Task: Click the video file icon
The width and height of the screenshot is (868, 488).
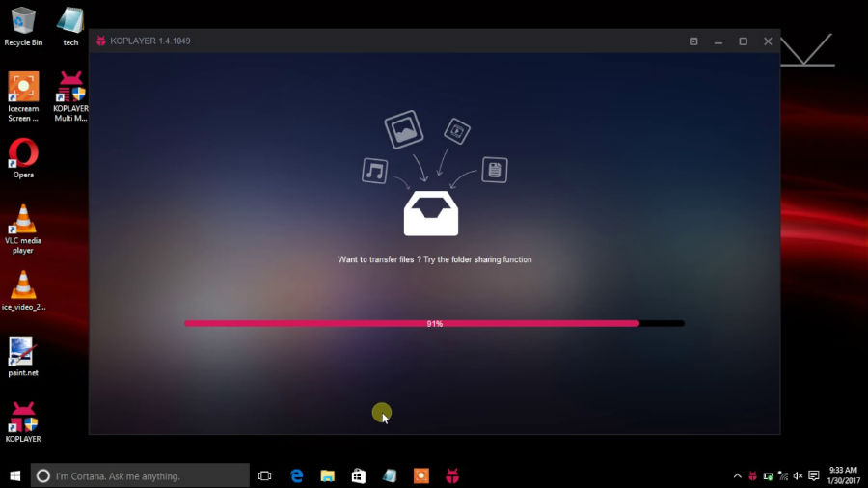Action: click(x=456, y=131)
